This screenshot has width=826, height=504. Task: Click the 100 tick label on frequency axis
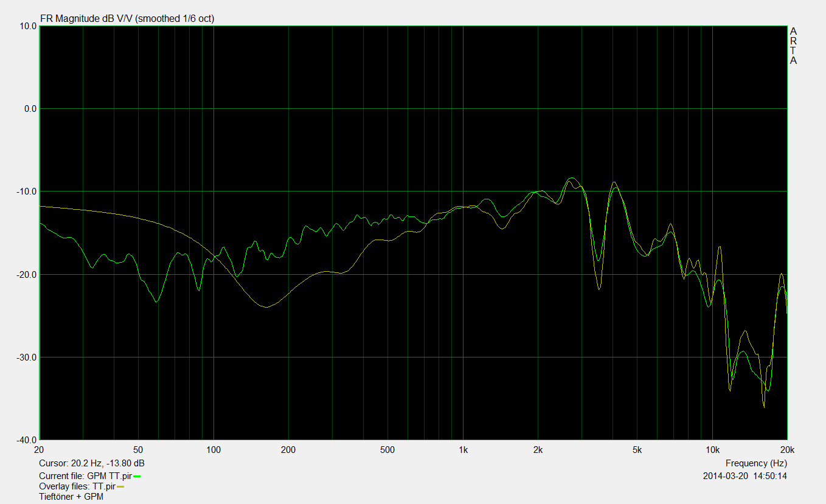213,450
